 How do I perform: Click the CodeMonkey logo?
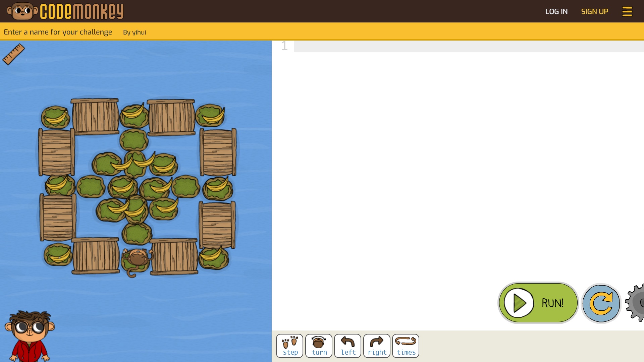click(65, 11)
